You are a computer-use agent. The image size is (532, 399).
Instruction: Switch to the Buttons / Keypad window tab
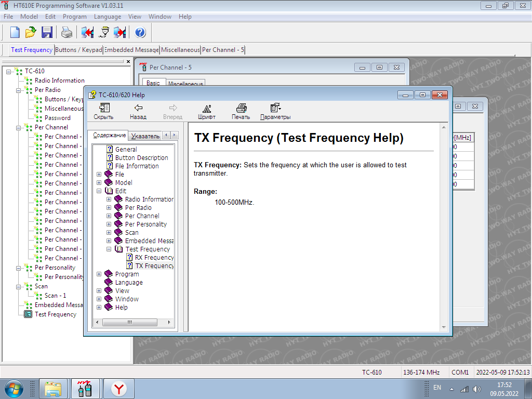[78, 50]
